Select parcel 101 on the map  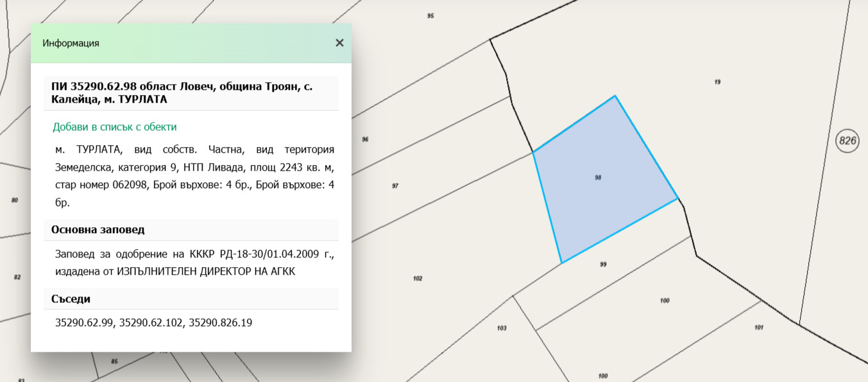pyautogui.click(x=758, y=327)
